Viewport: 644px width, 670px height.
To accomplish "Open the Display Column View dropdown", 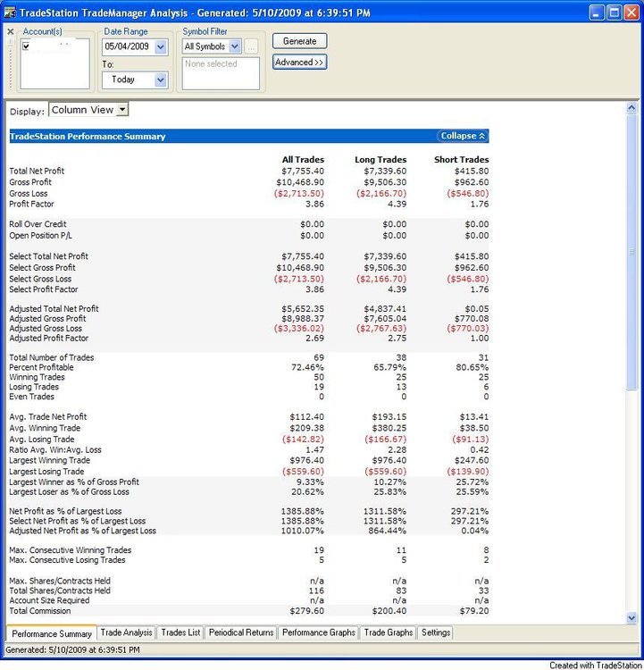I will (122, 109).
